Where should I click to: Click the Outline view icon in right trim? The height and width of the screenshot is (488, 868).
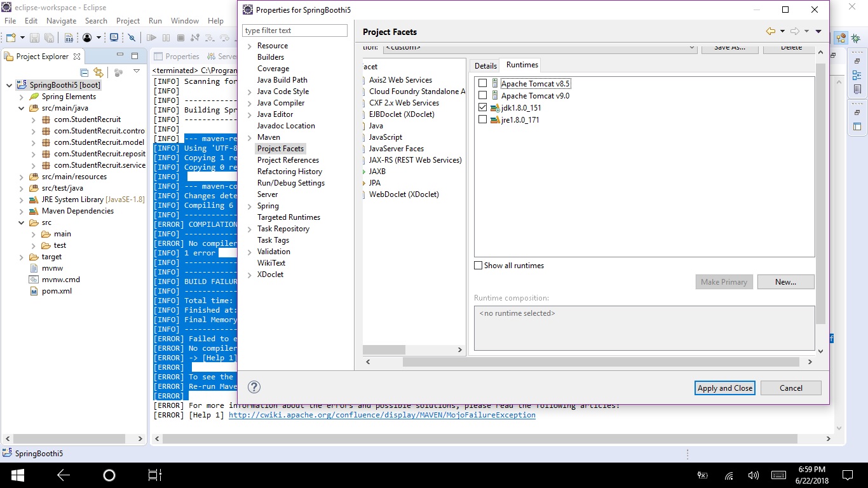click(857, 75)
